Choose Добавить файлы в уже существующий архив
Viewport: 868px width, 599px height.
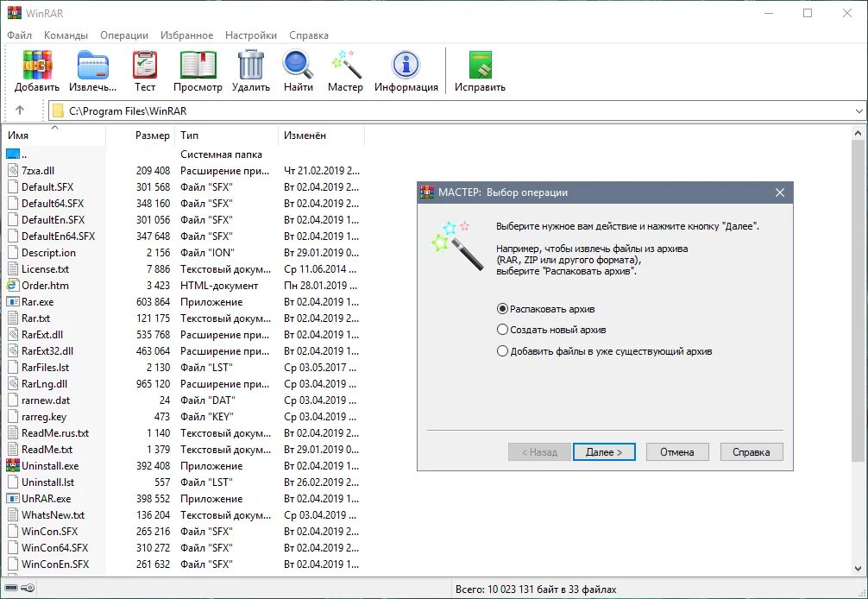click(x=605, y=351)
